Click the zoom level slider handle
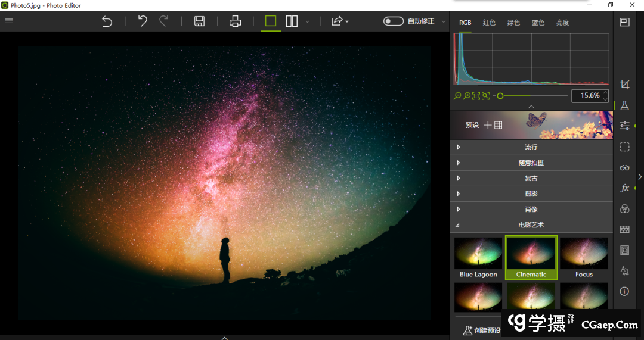Image resolution: width=644 pixels, height=340 pixels. (500, 96)
